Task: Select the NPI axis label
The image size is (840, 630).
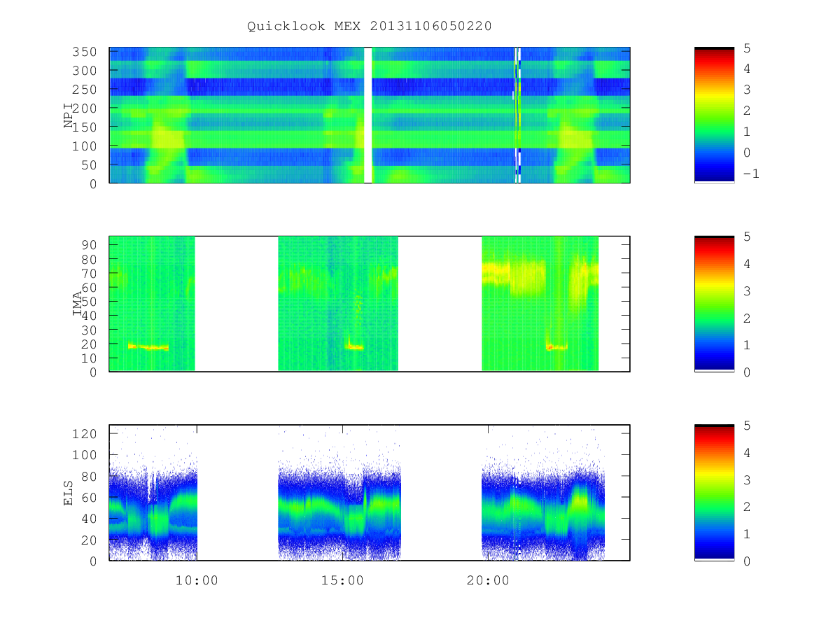Action: (x=69, y=115)
